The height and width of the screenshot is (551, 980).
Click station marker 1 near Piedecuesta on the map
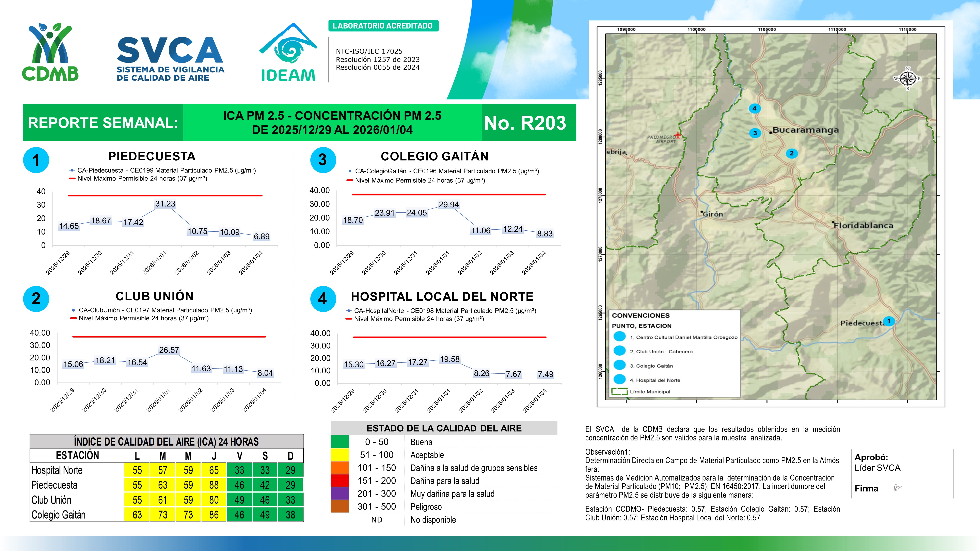coord(889,321)
